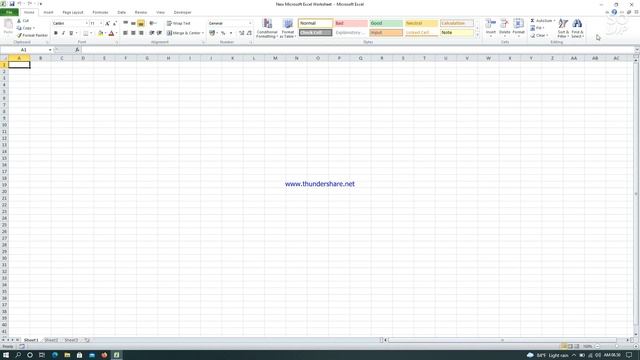Viewport: 640px width, 360px height.
Task: Switch to the Data tab
Action: pos(122,12)
